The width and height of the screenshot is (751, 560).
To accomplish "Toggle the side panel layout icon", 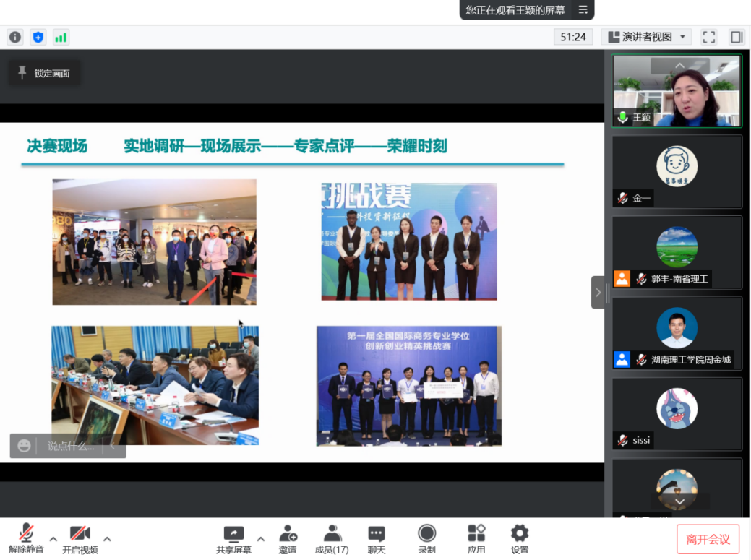I will pos(736,37).
